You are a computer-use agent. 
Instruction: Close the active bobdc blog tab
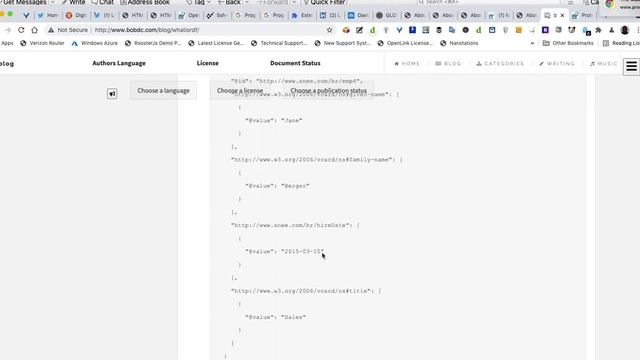click(562, 15)
